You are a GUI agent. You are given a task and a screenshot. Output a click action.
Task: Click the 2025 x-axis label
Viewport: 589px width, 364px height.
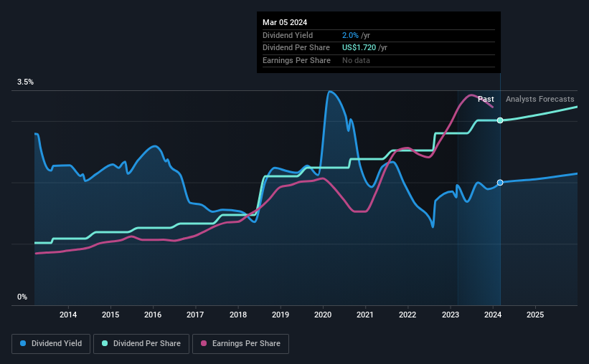pos(535,315)
